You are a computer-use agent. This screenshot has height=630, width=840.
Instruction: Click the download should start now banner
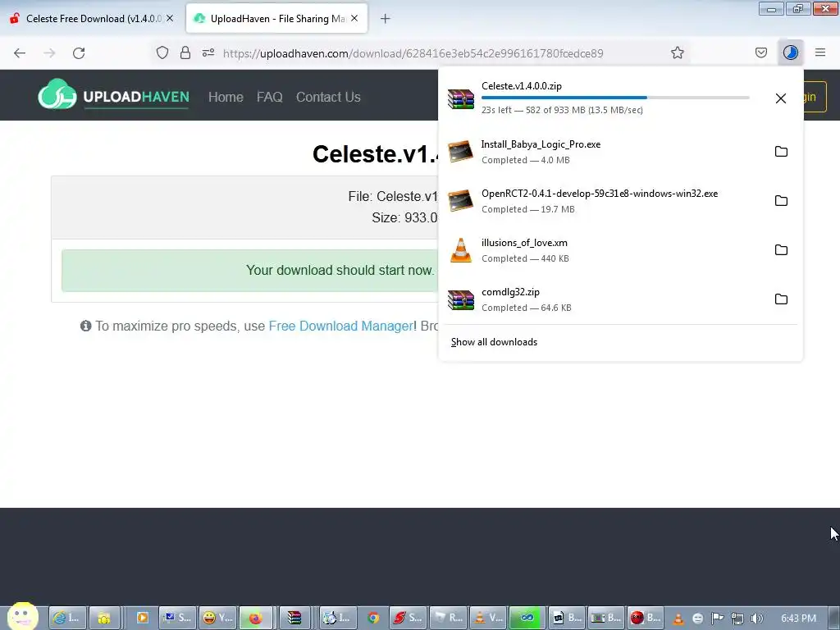(x=249, y=270)
